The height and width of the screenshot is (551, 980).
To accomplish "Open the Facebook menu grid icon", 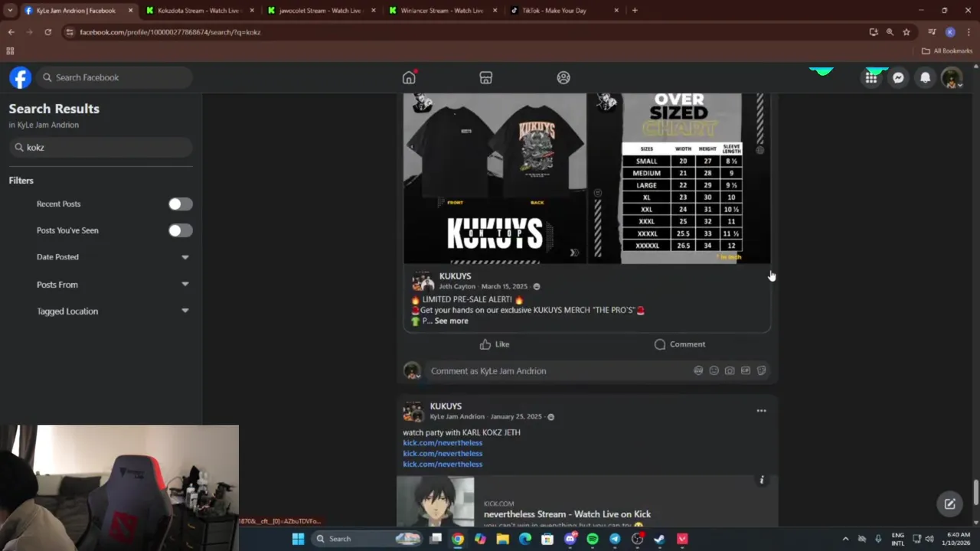I will pyautogui.click(x=871, y=77).
